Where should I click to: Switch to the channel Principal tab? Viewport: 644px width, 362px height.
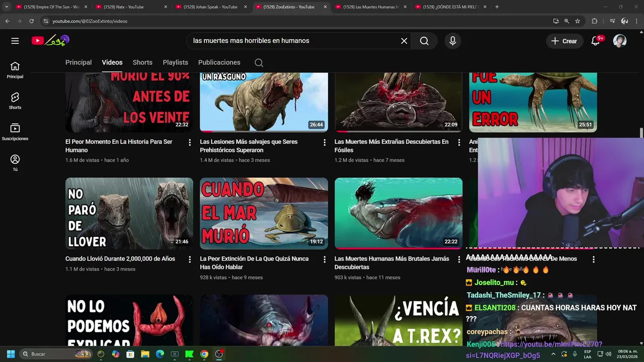click(78, 62)
